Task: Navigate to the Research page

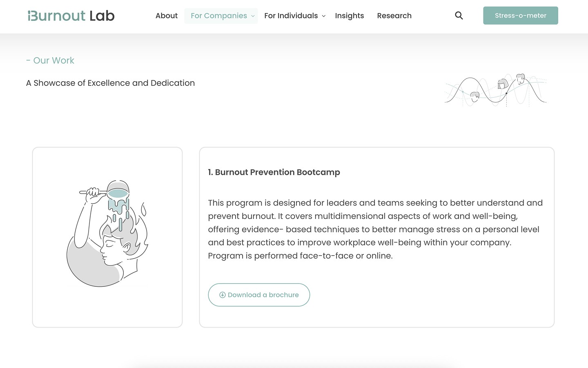Action: [x=394, y=16]
